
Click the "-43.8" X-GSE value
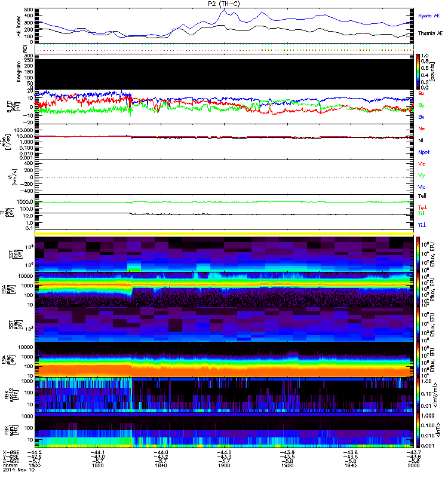351,453
